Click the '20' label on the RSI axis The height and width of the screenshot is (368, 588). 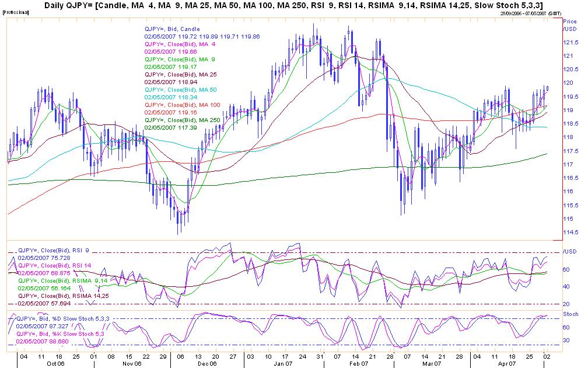point(566,304)
